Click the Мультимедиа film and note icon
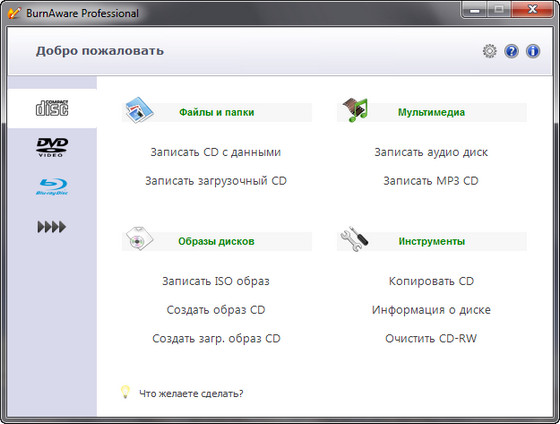The image size is (560, 424). 355,110
